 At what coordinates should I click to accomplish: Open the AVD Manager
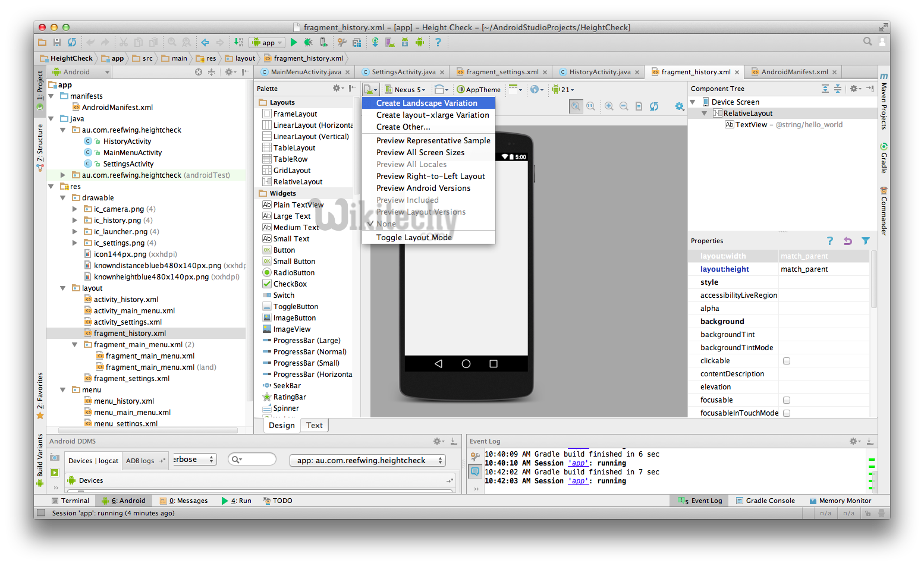(x=389, y=42)
